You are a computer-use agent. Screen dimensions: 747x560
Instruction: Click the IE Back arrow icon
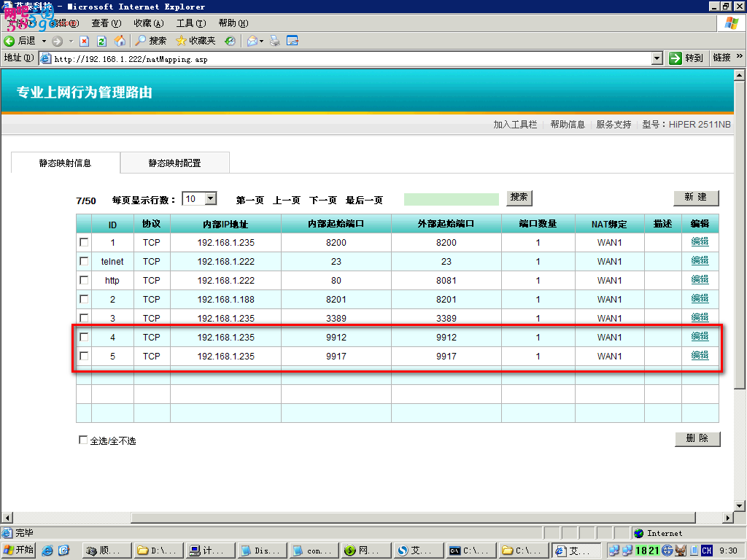coord(9,41)
